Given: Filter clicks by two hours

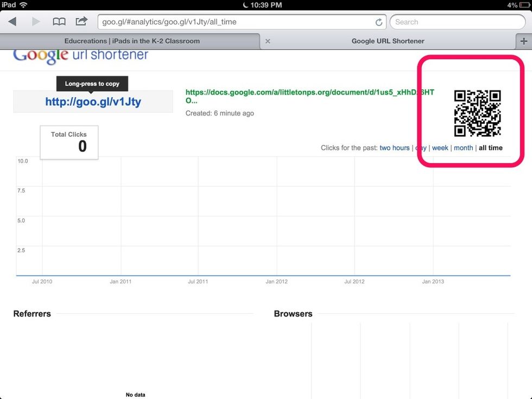Looking at the screenshot, I should coord(395,148).
